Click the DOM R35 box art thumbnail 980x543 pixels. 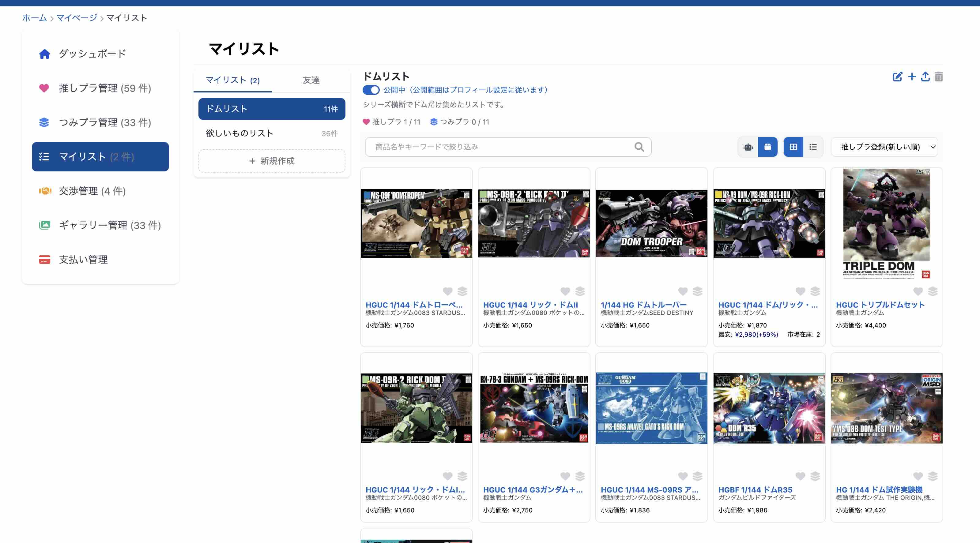point(769,408)
